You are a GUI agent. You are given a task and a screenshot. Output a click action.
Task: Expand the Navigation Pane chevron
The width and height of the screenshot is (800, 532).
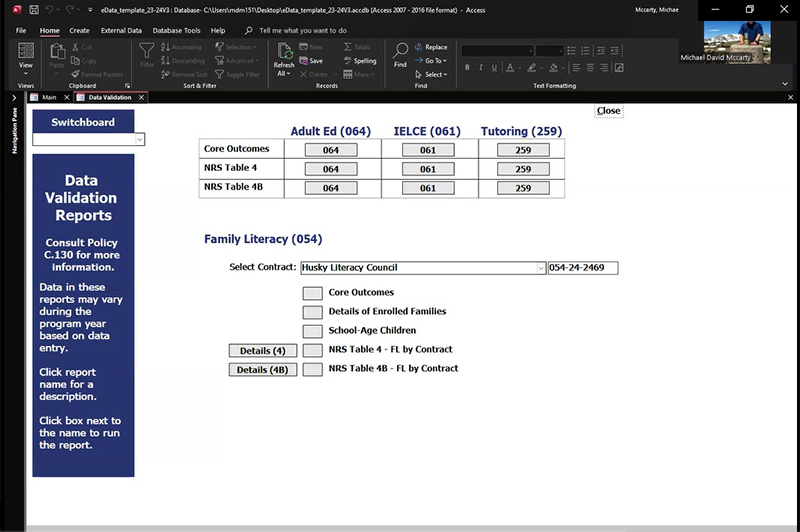point(14,97)
